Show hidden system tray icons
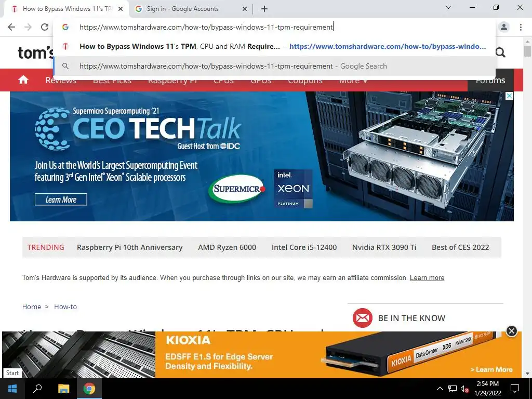This screenshot has height=399, width=532. pyautogui.click(x=440, y=389)
